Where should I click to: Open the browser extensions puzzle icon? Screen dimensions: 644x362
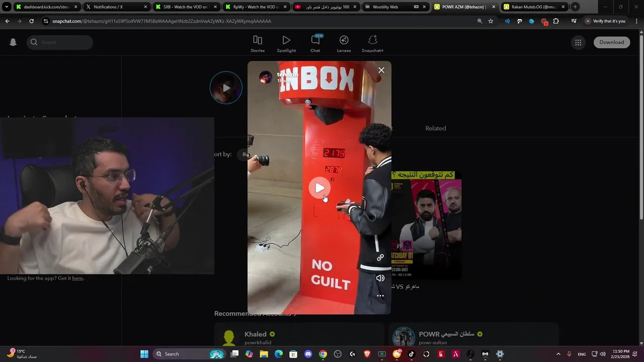point(556,21)
